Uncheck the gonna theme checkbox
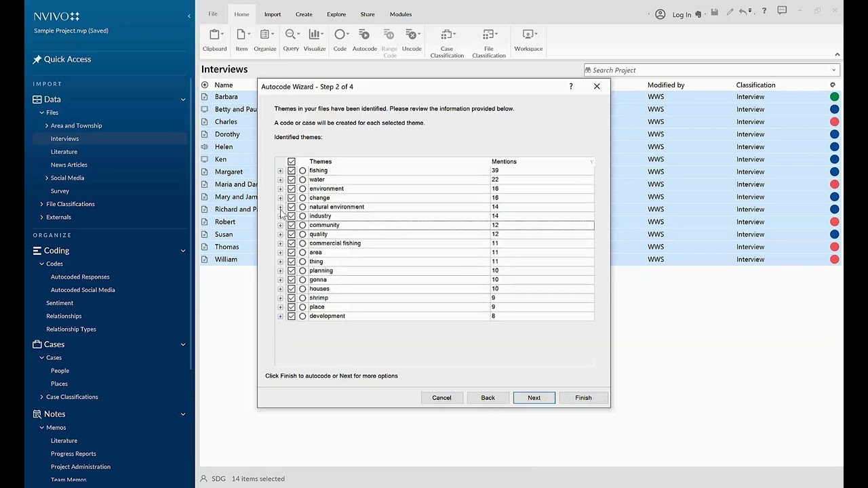Viewport: 868px width, 488px height. click(x=292, y=280)
